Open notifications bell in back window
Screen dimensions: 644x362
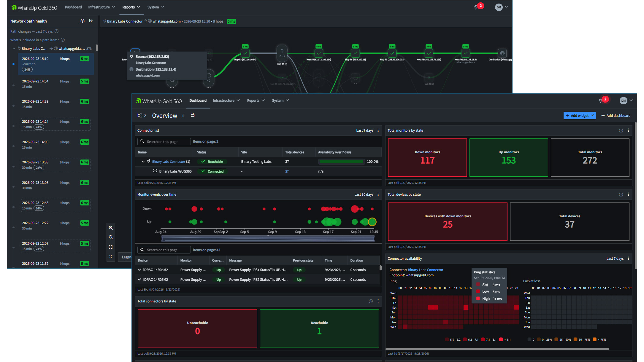pos(476,7)
